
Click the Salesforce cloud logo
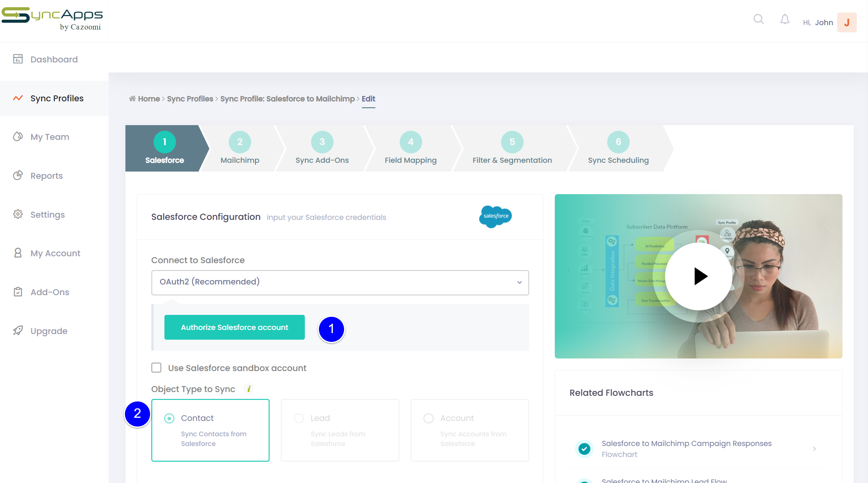pos(495,216)
